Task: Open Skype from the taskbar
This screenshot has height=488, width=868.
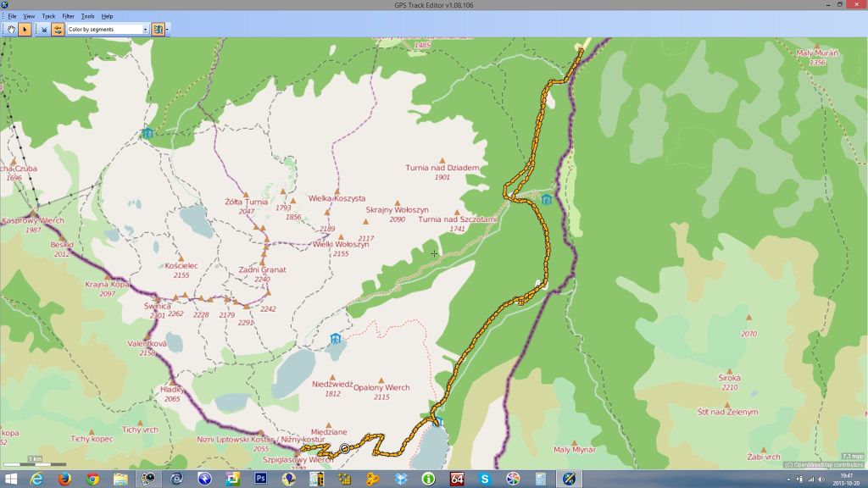Action: [484, 479]
